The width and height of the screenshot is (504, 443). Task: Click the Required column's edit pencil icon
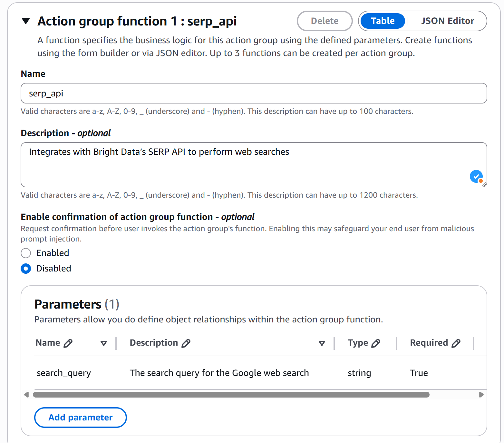pyautogui.click(x=457, y=343)
